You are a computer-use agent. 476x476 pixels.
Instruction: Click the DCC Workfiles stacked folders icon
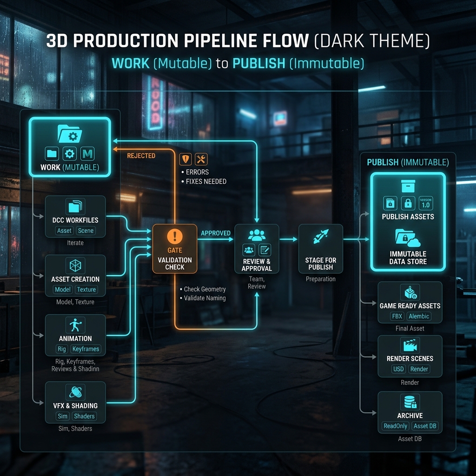click(75, 206)
